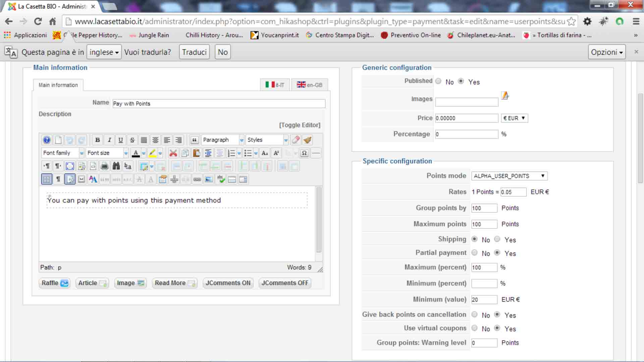Click the Omega special character icon
The image size is (644, 362).
[x=304, y=153]
